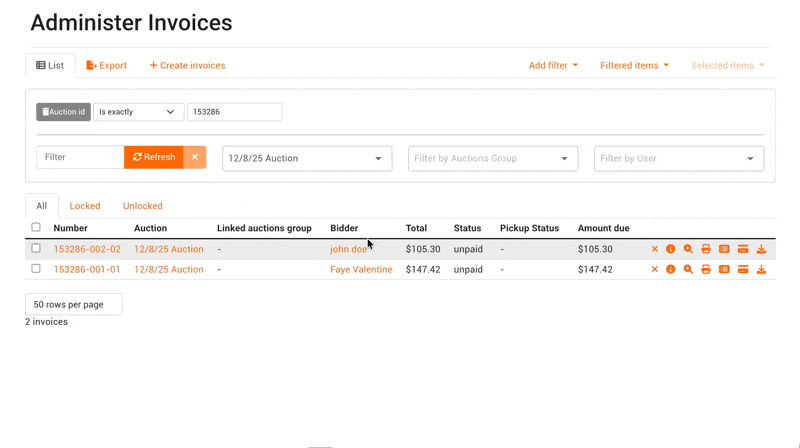Select checkbox for invoice 153286-002-02
Viewport: 800px width, 448px height.
point(36,249)
